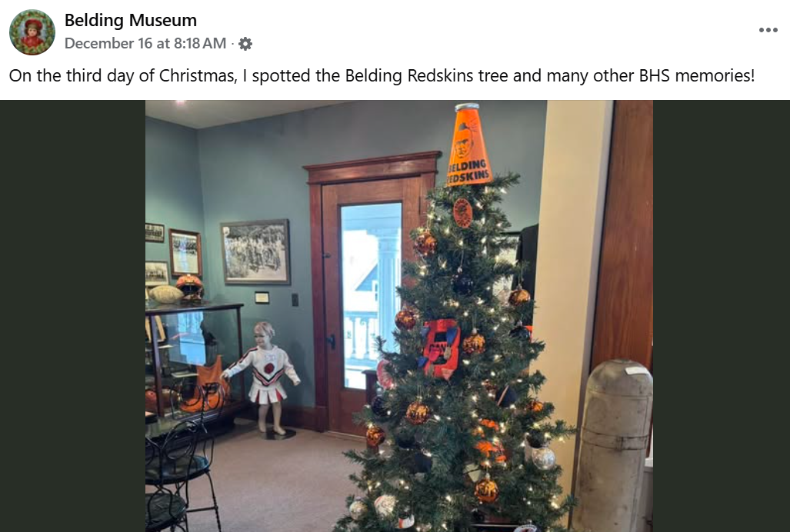Click the football resting on the display case
790x532 pixels.
pos(165,294)
